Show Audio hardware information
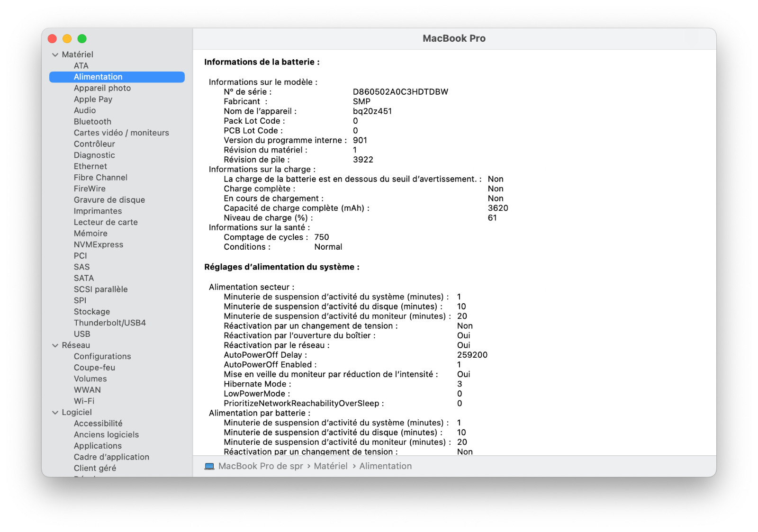 click(x=85, y=110)
